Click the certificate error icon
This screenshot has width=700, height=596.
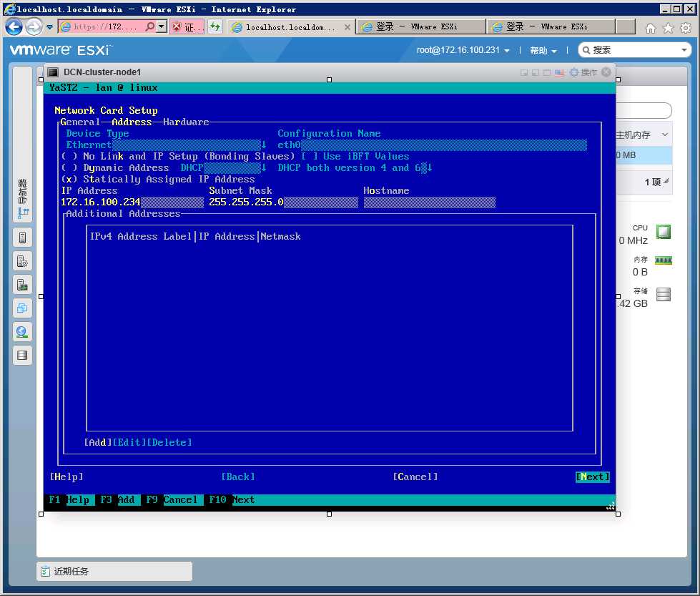point(177,26)
